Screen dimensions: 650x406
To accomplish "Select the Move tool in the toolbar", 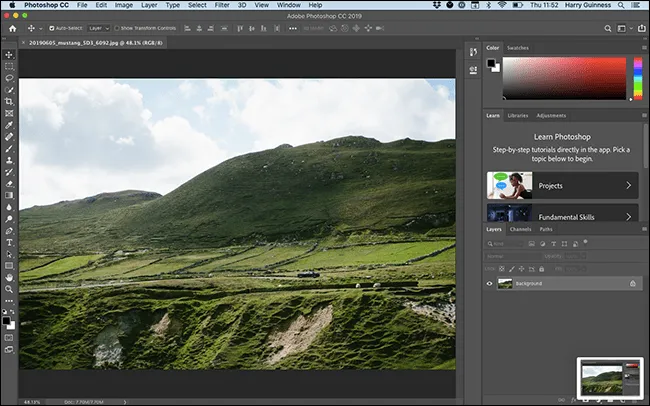I will [x=9, y=54].
